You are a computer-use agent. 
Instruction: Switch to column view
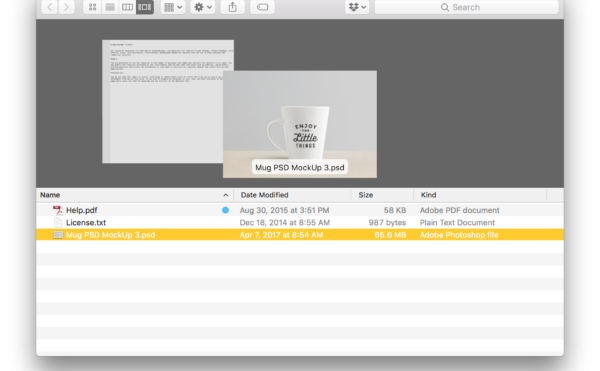127,7
